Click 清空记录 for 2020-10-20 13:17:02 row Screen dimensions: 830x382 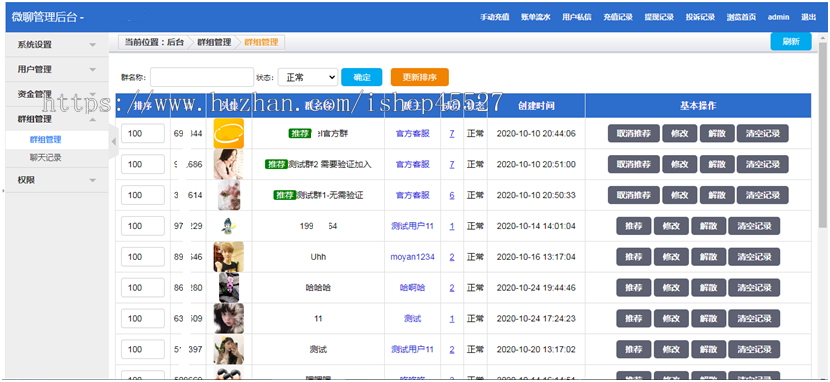tap(754, 349)
